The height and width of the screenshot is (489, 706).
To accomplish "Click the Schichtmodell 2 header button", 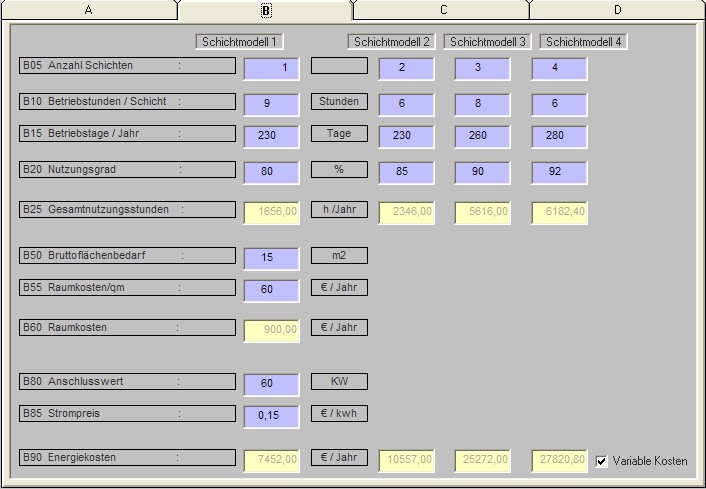I will [391, 42].
